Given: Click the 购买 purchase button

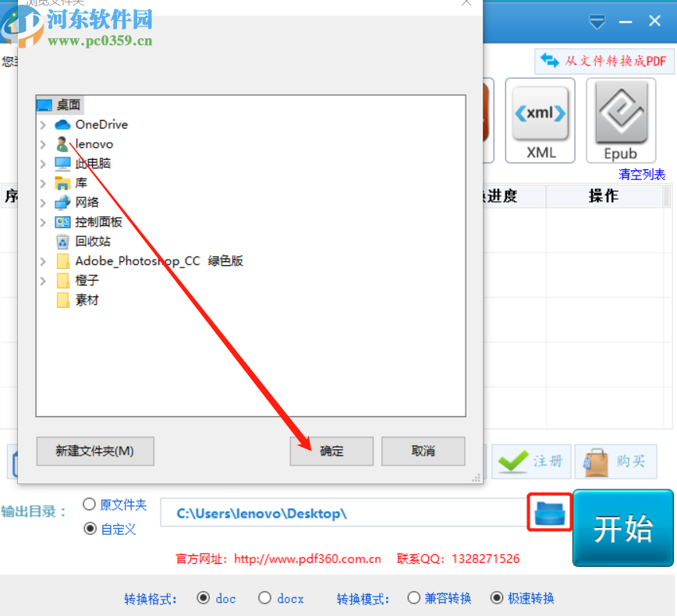Looking at the screenshot, I should [x=615, y=462].
